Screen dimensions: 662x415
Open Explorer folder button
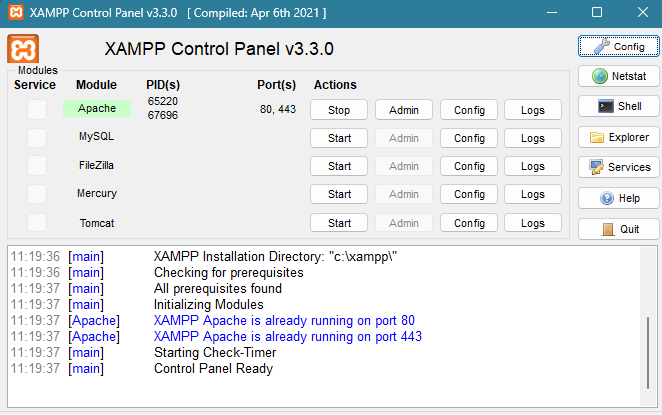[619, 137]
